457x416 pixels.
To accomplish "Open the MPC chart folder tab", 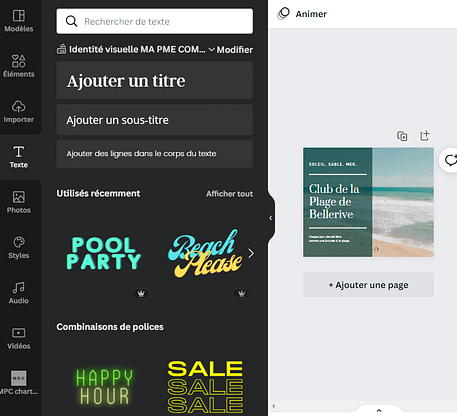I will point(19,383).
